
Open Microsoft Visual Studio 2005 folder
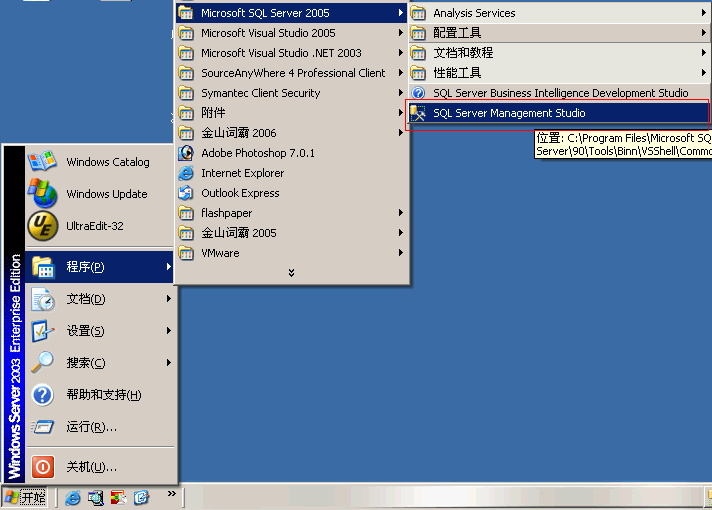[291, 33]
